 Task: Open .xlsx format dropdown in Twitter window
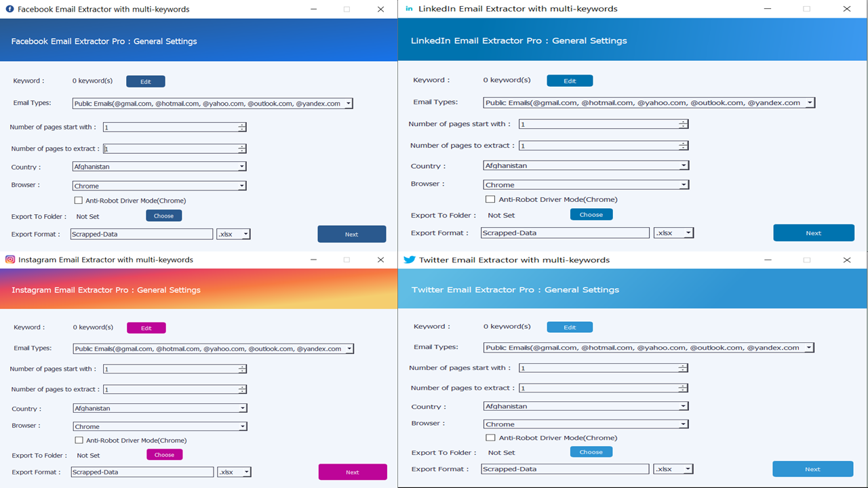pos(673,469)
